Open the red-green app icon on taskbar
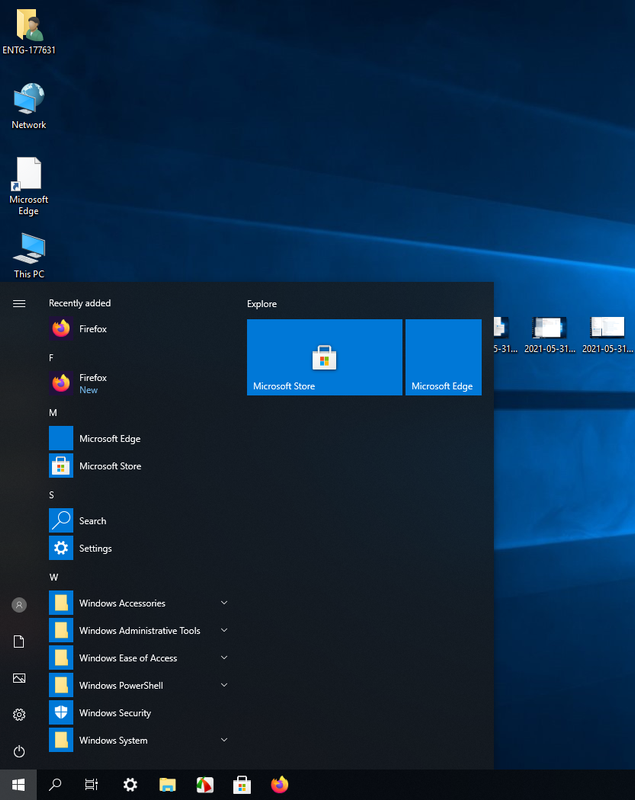 pos(205,785)
